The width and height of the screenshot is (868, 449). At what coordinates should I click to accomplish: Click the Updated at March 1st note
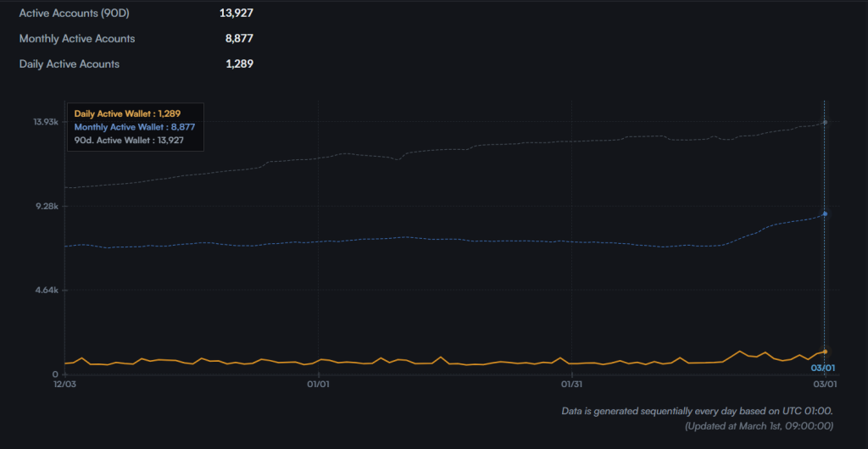pyautogui.click(x=759, y=426)
